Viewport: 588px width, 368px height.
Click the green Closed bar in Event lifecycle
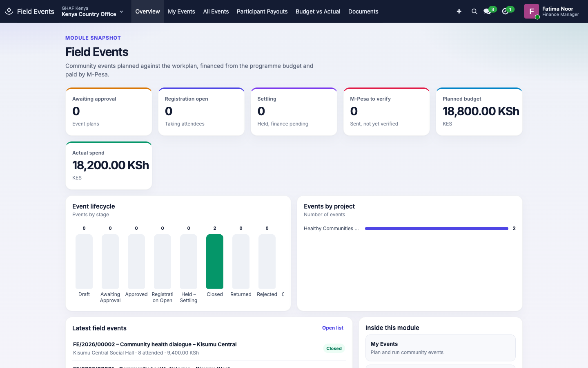click(x=215, y=261)
